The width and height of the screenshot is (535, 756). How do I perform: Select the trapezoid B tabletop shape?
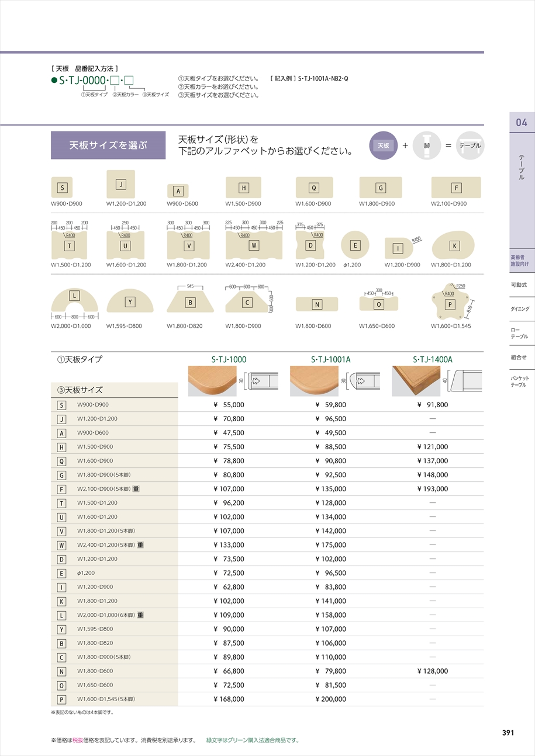191,303
